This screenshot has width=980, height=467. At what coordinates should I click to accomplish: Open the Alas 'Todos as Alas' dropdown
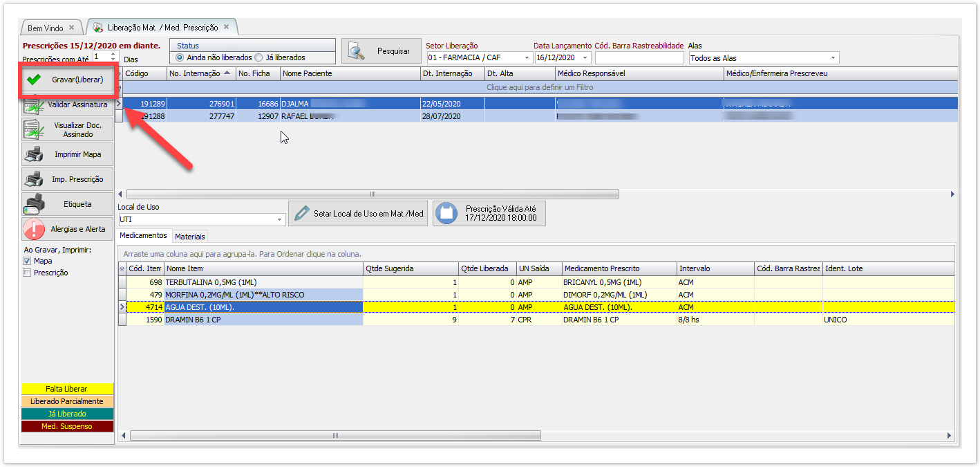coord(833,58)
